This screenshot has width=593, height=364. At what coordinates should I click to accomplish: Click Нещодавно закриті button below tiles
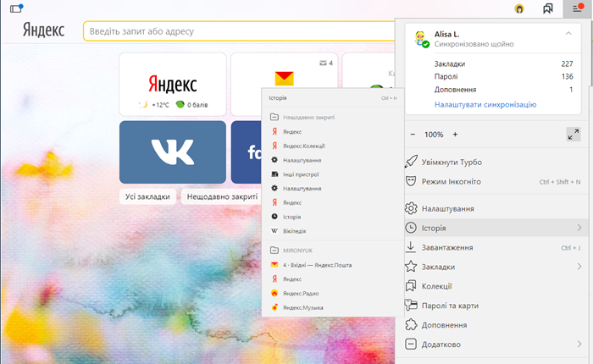pyautogui.click(x=222, y=196)
